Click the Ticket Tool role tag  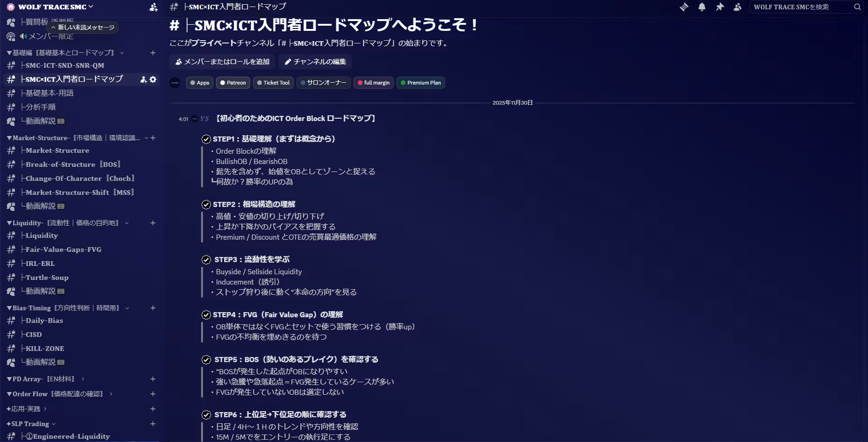[274, 83]
